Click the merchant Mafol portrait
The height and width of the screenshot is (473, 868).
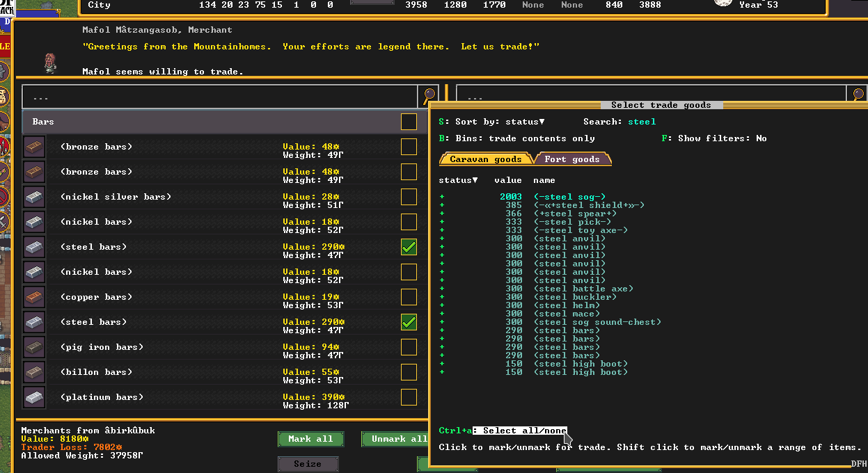(50, 63)
